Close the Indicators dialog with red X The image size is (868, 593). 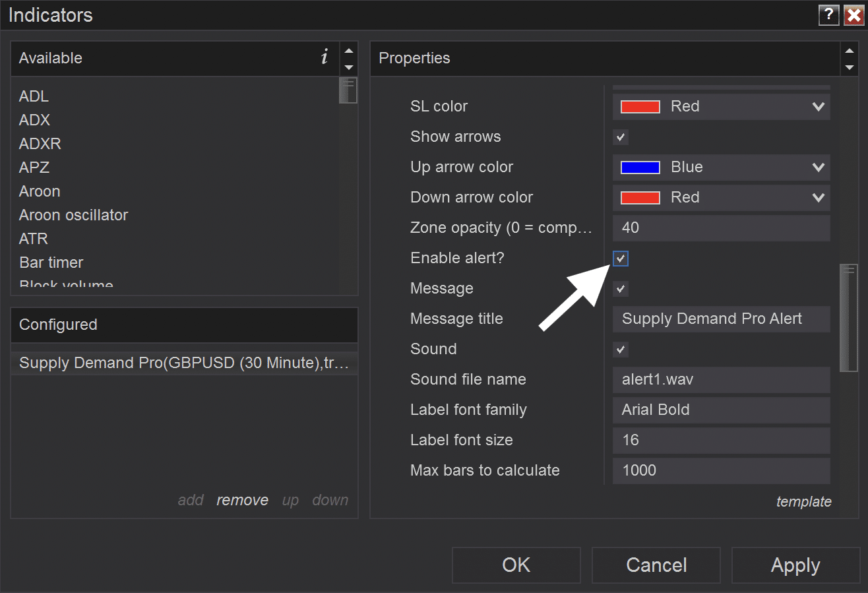coord(854,15)
